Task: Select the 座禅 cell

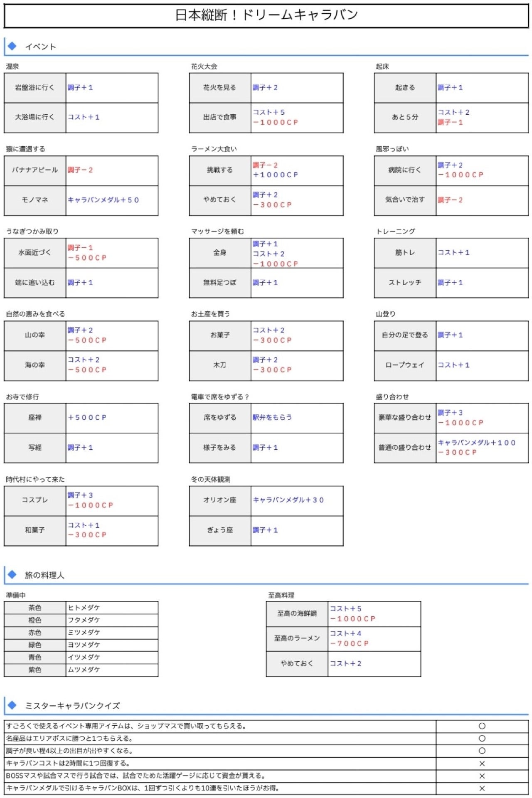Action: [35, 418]
